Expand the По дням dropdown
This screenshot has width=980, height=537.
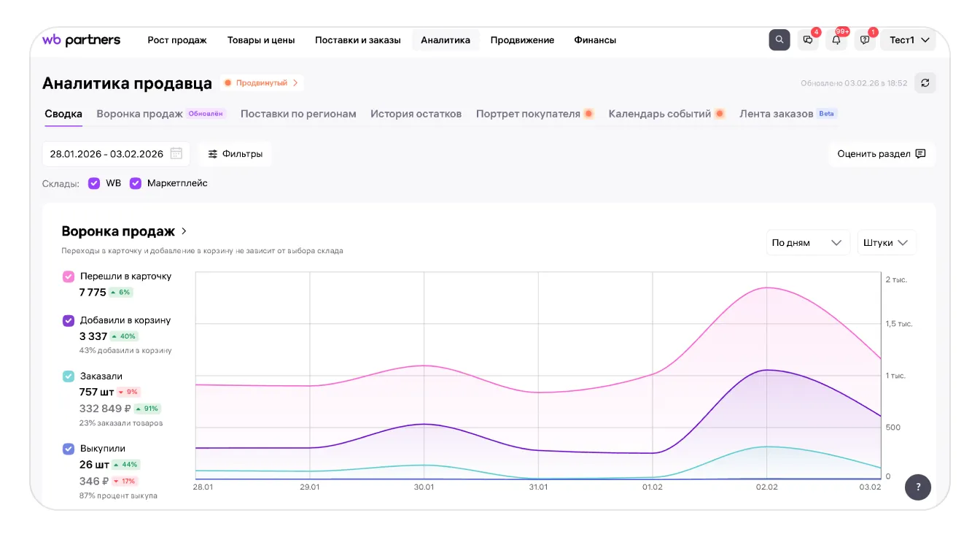click(x=807, y=243)
